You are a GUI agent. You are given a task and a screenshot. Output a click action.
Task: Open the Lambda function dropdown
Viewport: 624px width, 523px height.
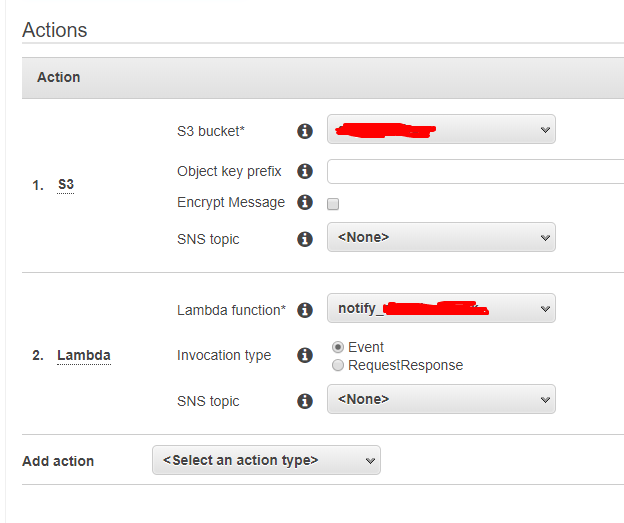click(441, 308)
